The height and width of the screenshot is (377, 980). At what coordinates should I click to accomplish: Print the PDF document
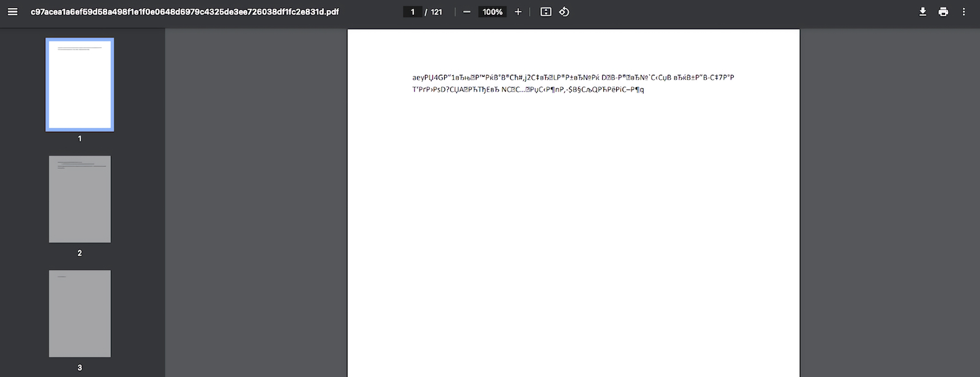[x=943, y=12]
